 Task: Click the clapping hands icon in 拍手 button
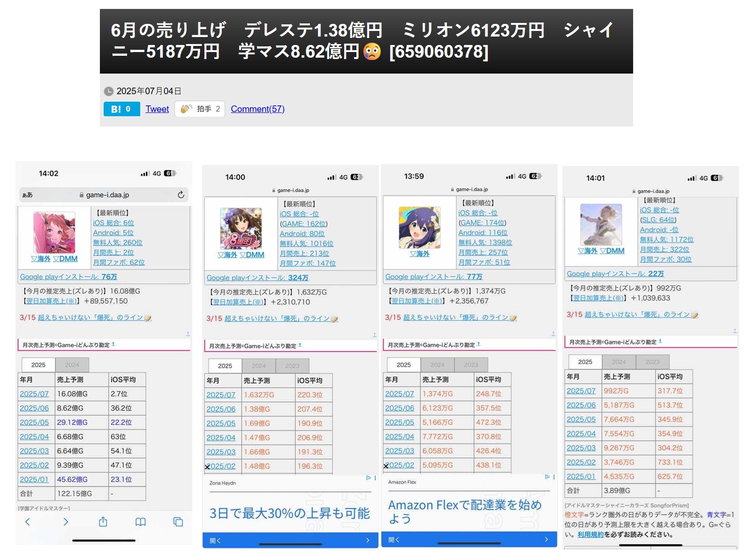pyautogui.click(x=186, y=109)
